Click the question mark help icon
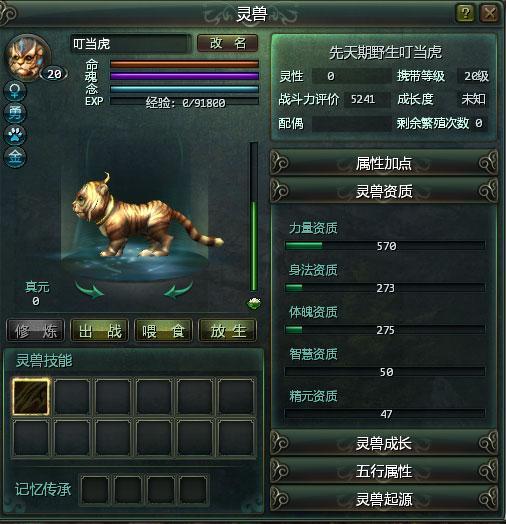Viewport: 506px width, 524px height. click(x=465, y=13)
